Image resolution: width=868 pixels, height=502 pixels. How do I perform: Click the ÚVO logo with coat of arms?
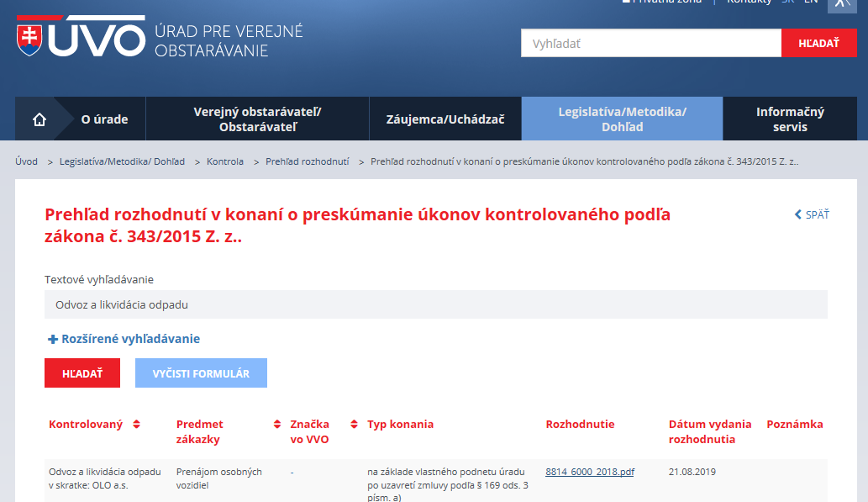82,39
